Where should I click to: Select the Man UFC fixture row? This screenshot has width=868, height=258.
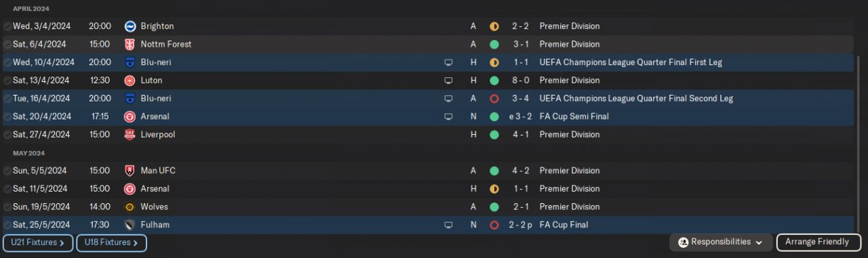(x=428, y=171)
